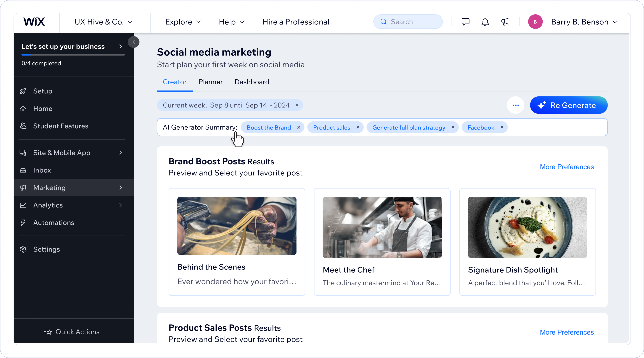Image resolution: width=644 pixels, height=358 pixels.
Task: Open the notifications bell
Action: click(x=485, y=22)
